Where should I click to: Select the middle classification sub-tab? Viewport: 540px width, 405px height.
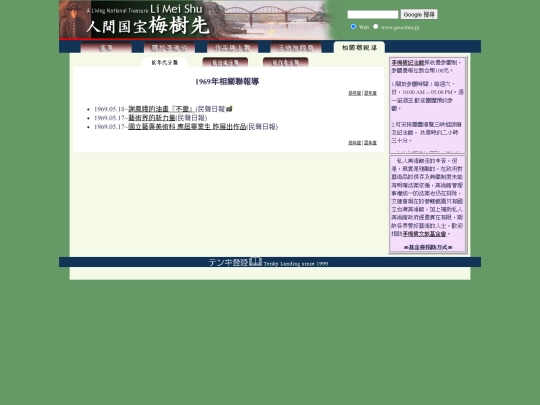[225, 62]
